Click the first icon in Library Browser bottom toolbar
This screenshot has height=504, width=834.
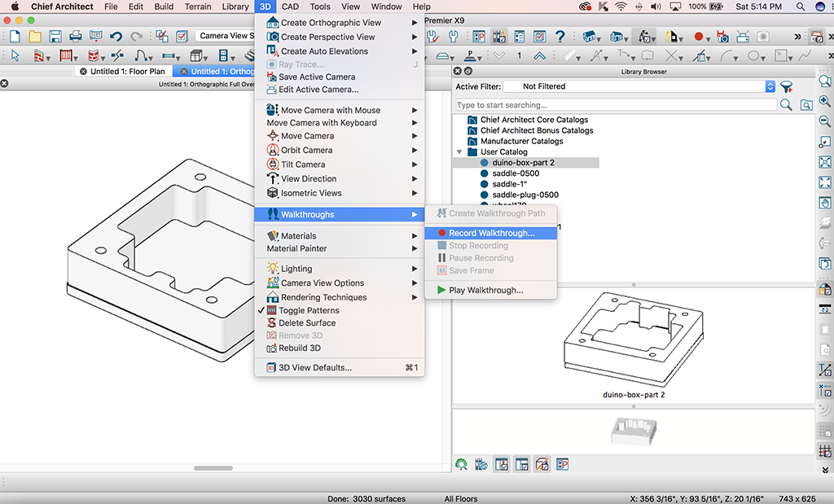pyautogui.click(x=461, y=465)
